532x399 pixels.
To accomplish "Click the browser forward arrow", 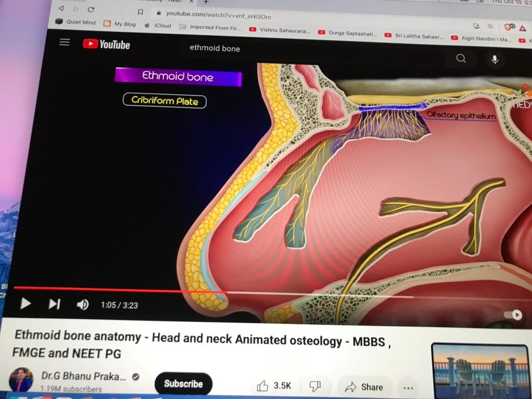I will [76, 9].
